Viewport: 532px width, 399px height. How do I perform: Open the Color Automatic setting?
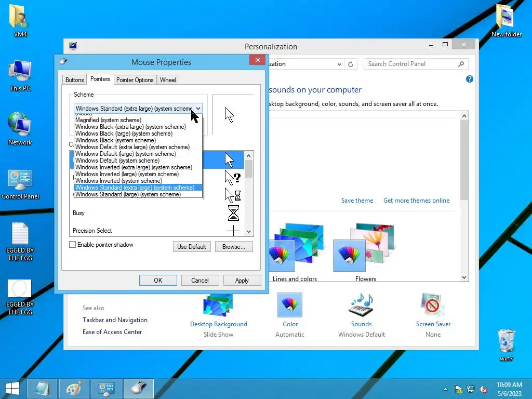tap(290, 315)
